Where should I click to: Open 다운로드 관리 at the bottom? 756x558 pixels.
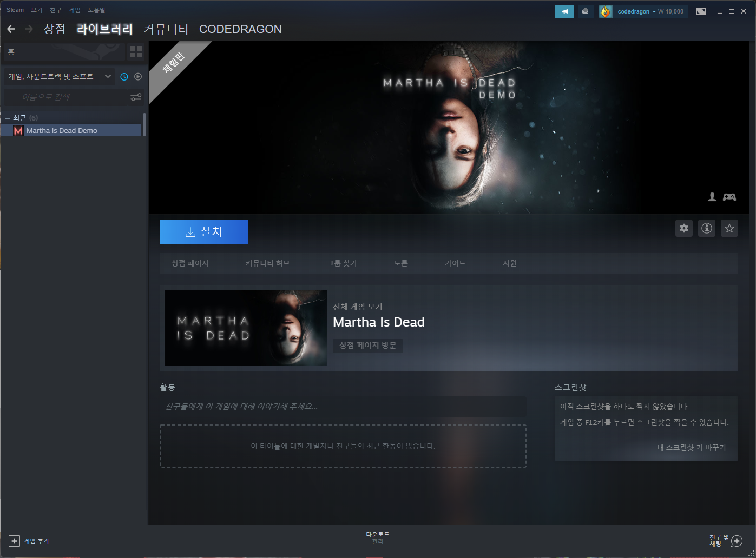click(378, 538)
